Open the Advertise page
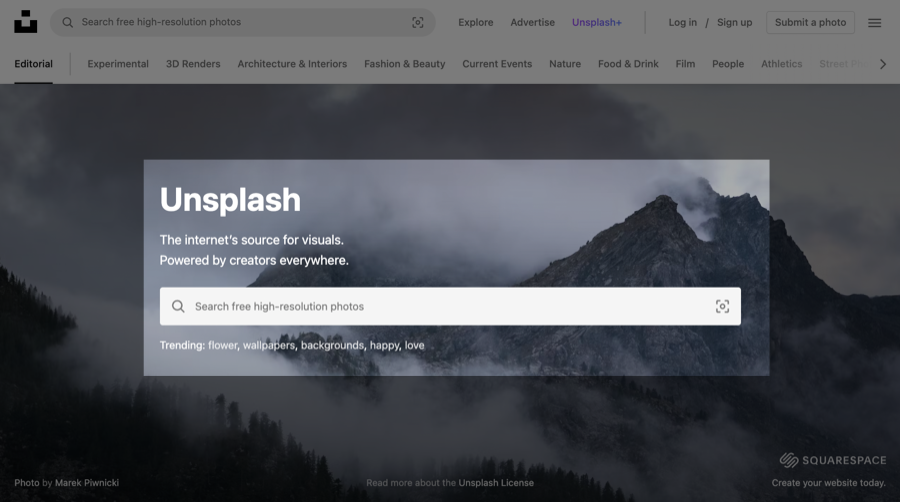 click(533, 22)
